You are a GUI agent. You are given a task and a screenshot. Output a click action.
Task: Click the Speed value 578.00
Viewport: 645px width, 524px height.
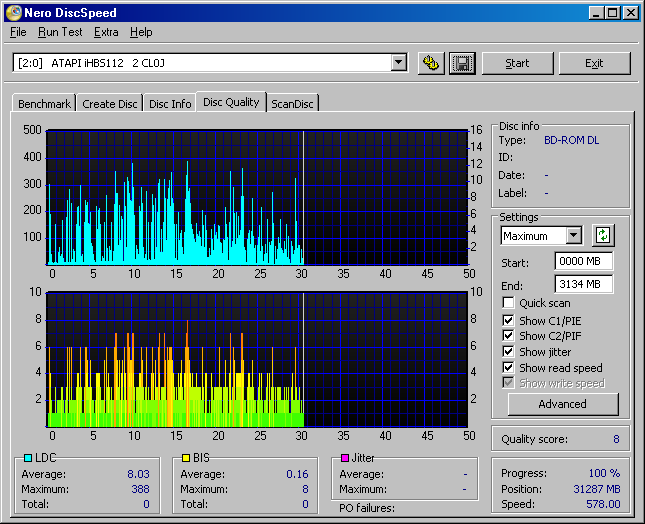[x=603, y=504]
